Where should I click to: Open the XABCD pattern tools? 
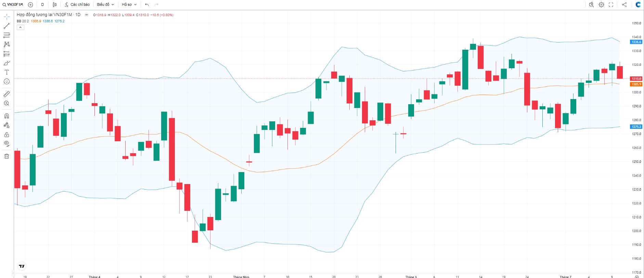[7, 45]
